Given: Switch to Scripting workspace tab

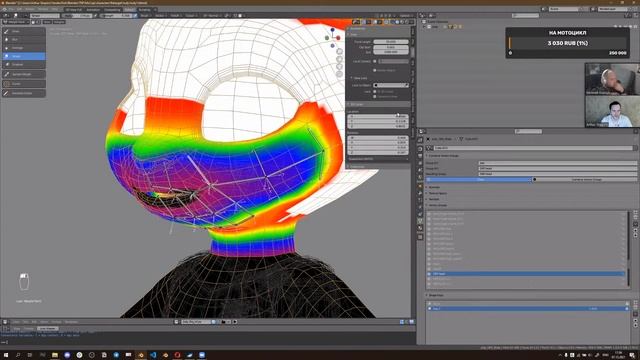Looking at the screenshot, I should pyautogui.click(x=144, y=9).
